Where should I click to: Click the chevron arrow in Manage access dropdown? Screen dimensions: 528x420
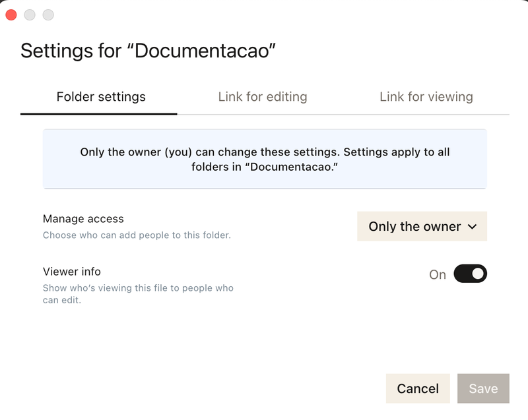point(472,227)
